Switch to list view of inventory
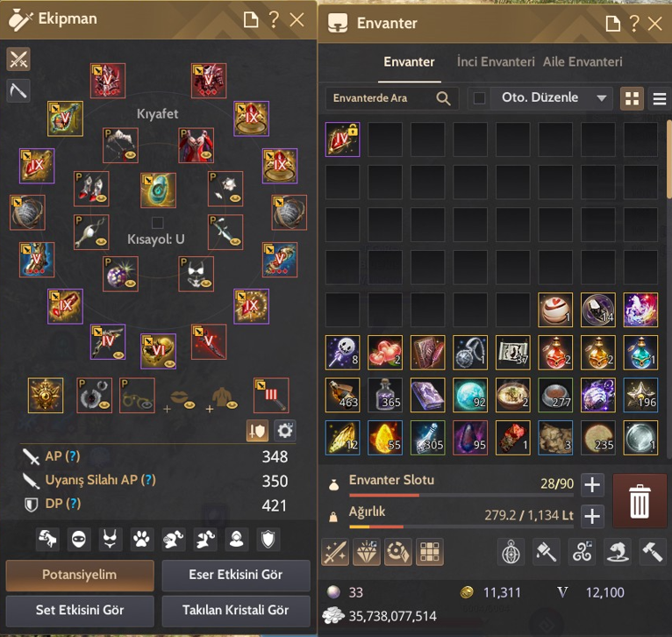 coord(659,98)
